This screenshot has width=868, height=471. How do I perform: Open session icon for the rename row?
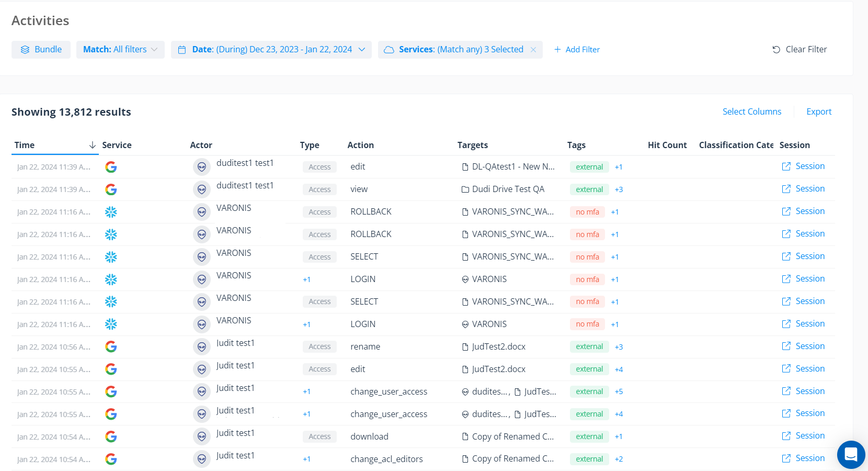(x=786, y=346)
